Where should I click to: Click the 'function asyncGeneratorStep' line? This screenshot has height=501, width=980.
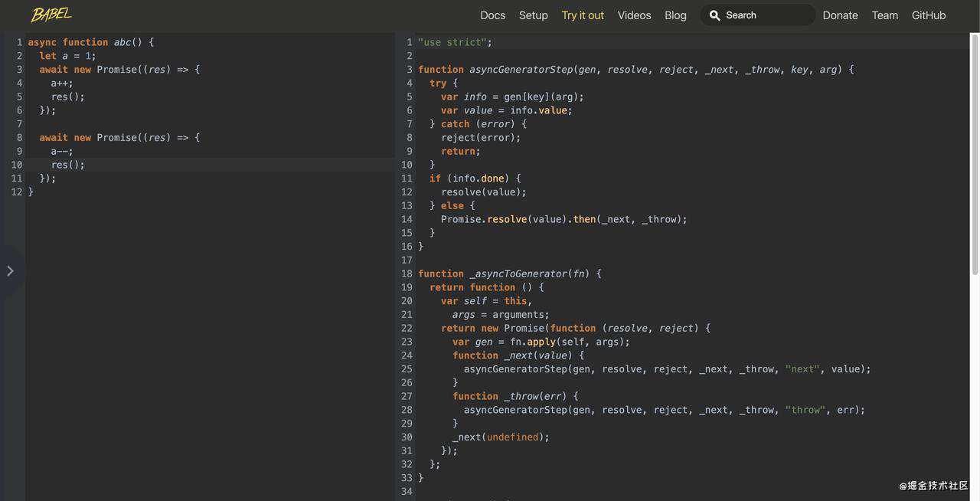coord(636,69)
